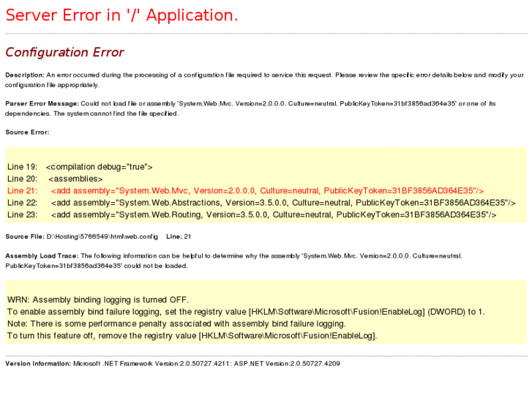
Task: Click the red 'Line 21:' System.Web.Mvc row
Action: point(246,190)
